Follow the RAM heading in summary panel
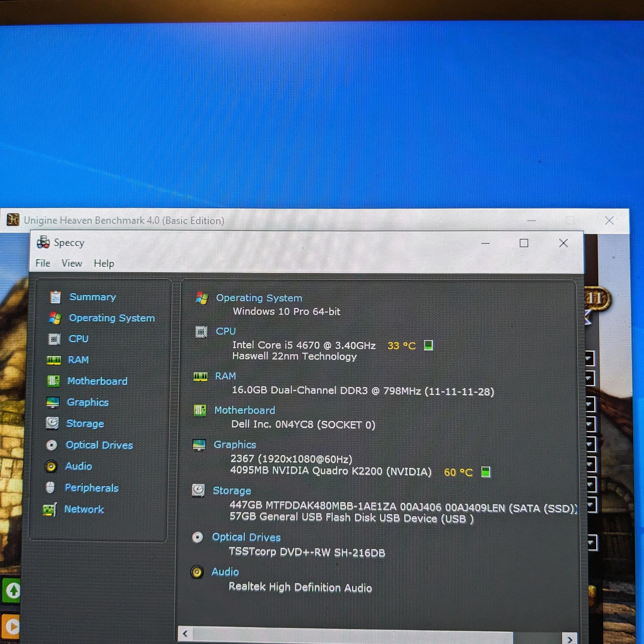The height and width of the screenshot is (644, 644). [225, 376]
